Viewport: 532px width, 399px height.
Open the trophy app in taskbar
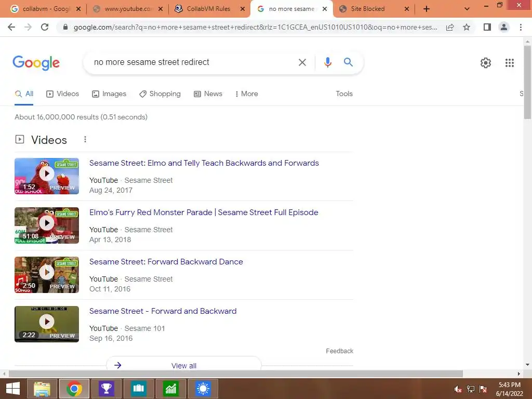click(106, 389)
